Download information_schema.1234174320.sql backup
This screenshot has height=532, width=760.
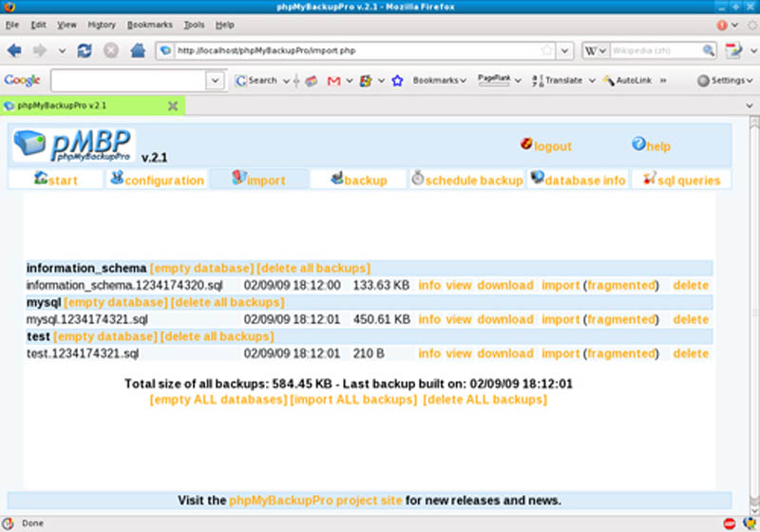point(505,285)
